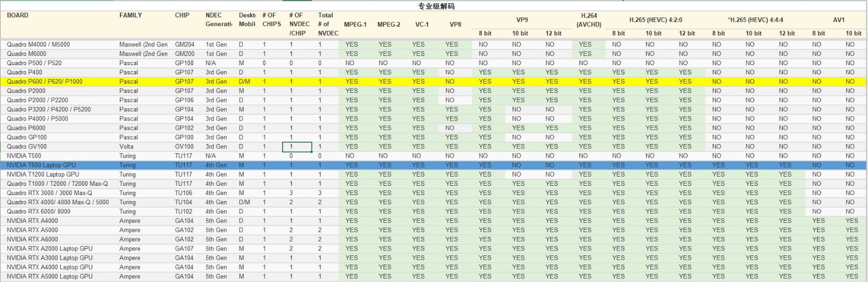Select the CHIP column header
Screen dimensions: 868x282
pos(182,15)
